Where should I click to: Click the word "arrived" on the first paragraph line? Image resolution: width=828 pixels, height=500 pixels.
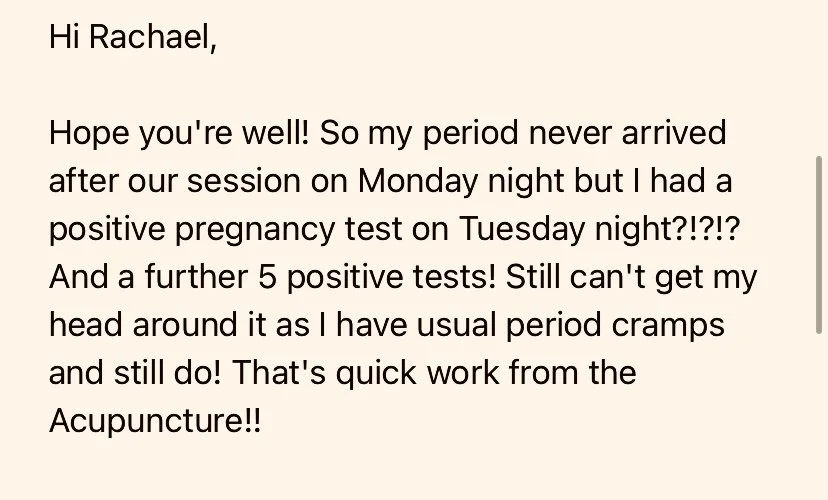coord(673,134)
